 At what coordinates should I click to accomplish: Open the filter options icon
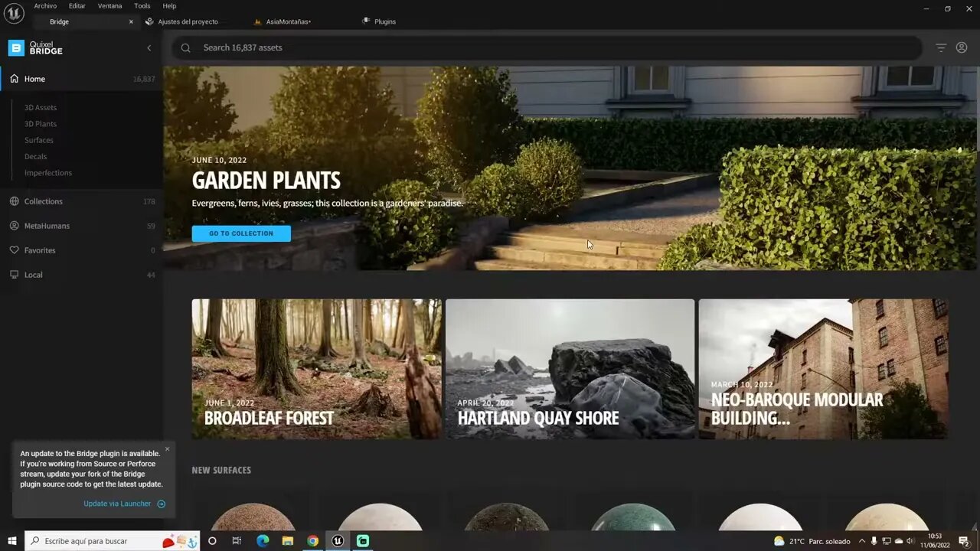(x=941, y=47)
